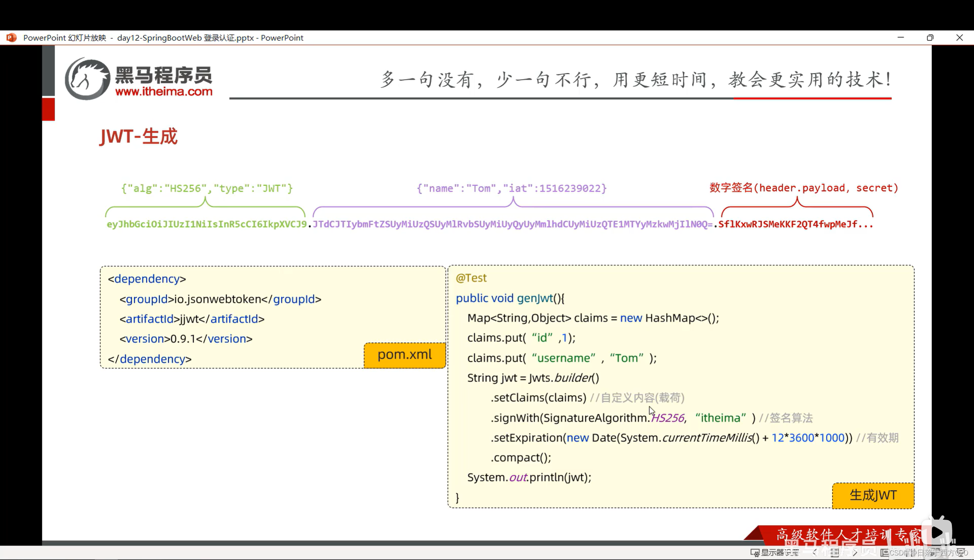This screenshot has height=560, width=974.
Task: Click the version 0.9.1 line
Action: click(x=186, y=339)
